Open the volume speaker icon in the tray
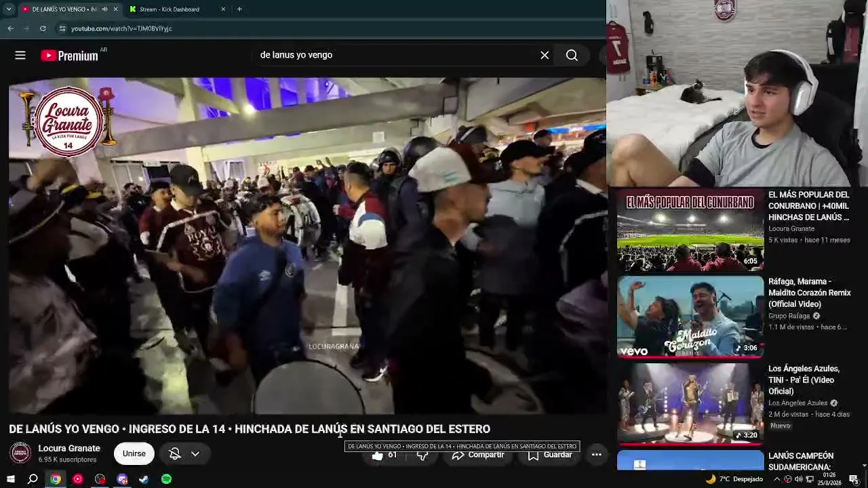 pyautogui.click(x=799, y=479)
